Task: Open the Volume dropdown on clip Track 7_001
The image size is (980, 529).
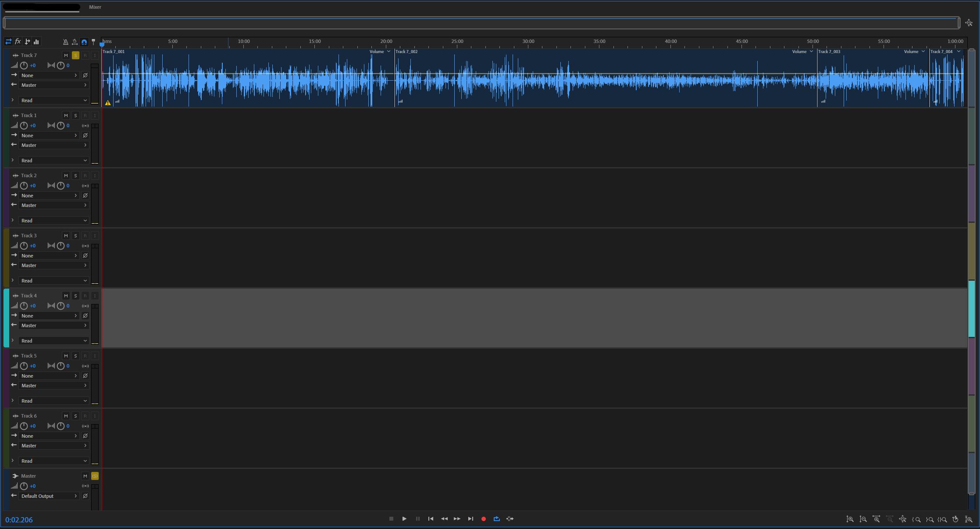Action: (x=380, y=52)
